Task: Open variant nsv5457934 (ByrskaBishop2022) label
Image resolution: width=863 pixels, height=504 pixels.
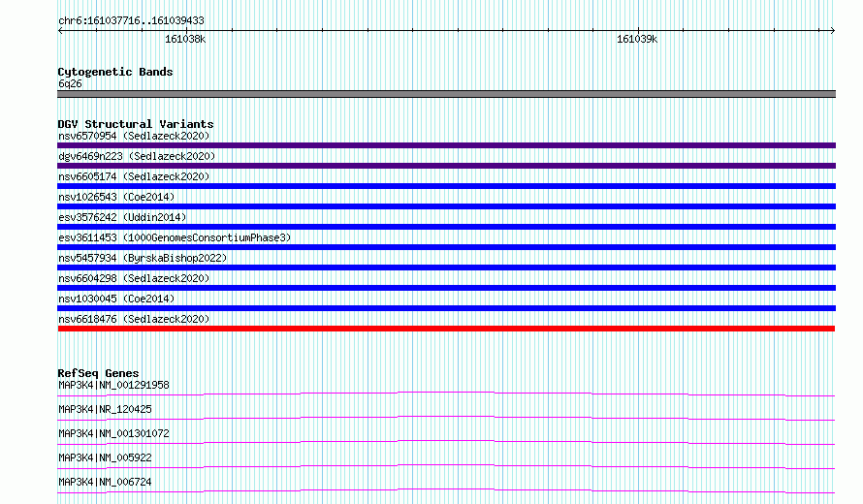Action: tap(143, 258)
